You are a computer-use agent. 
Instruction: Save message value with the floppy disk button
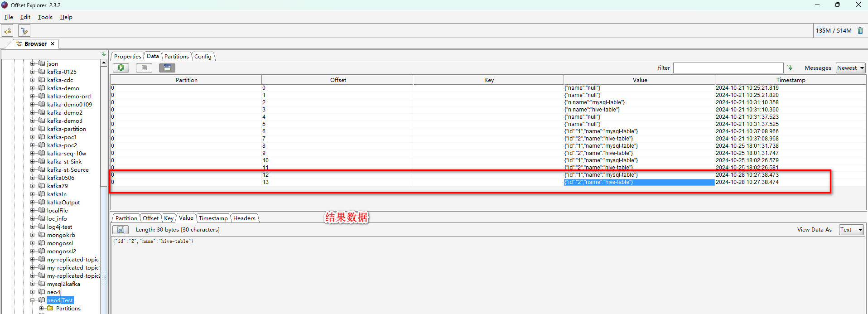[121, 230]
